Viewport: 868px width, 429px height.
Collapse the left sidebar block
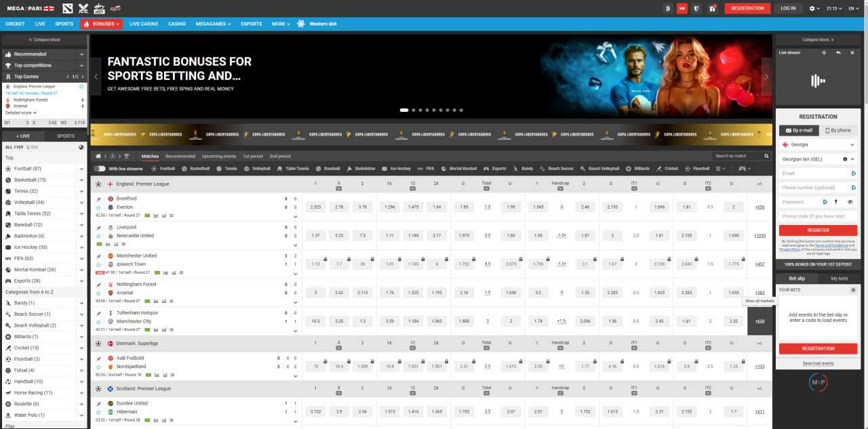(x=44, y=39)
